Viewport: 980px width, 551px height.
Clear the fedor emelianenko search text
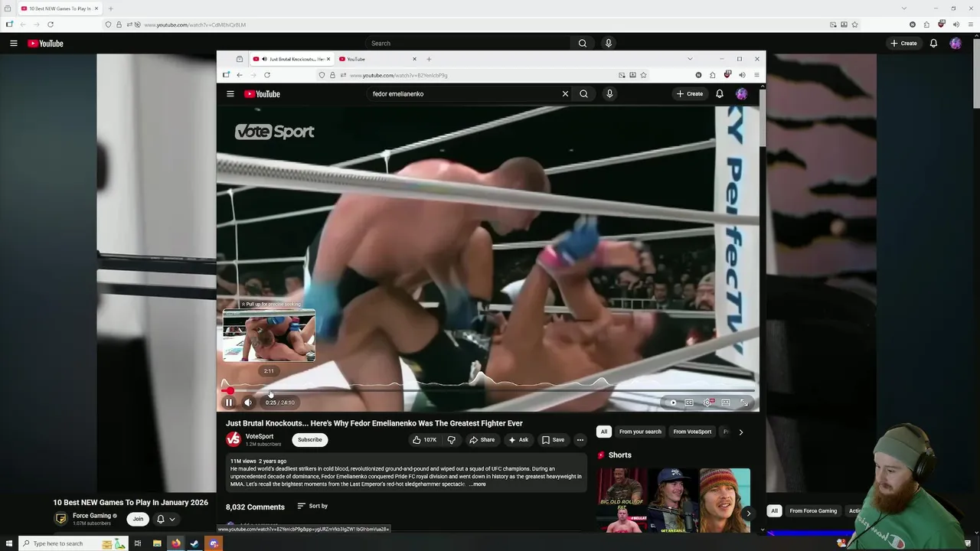(x=565, y=94)
